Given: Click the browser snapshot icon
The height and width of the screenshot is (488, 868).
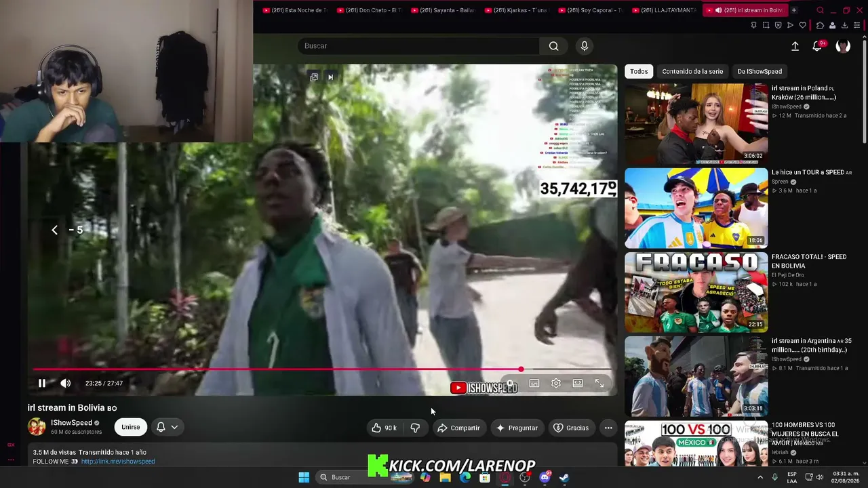Looking at the screenshot, I should pyautogui.click(x=766, y=25).
